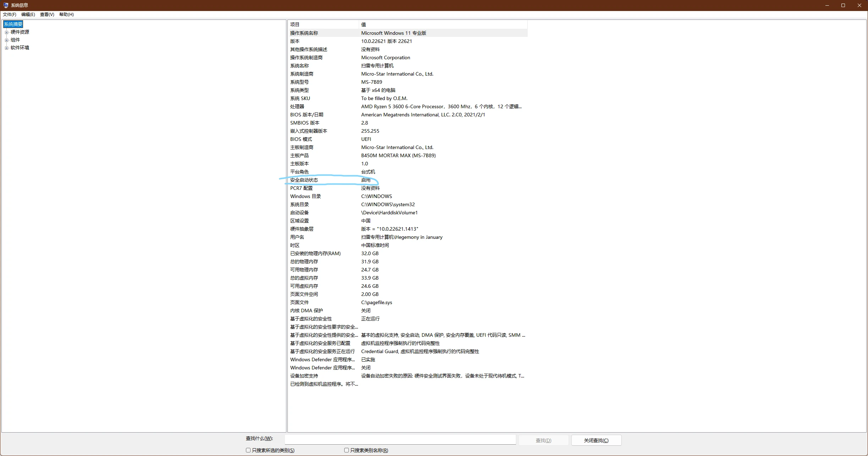Click the C:\pagefile.sys value
Screen dimensions: 868x456
pos(377,302)
